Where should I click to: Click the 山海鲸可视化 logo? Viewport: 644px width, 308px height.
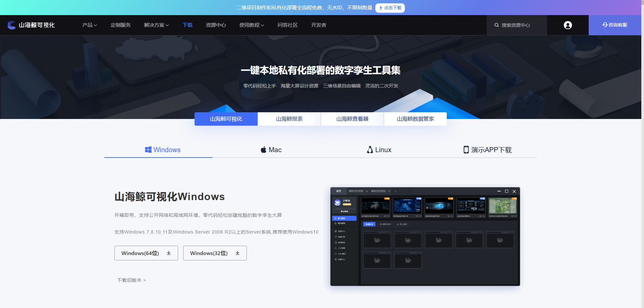[31, 25]
